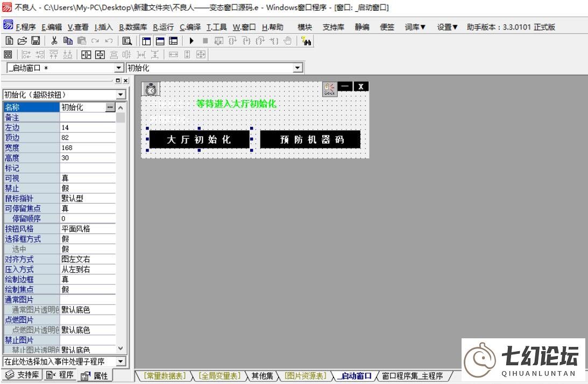Select the clock timer component on form
The width and height of the screenshot is (588, 384).
click(x=151, y=89)
